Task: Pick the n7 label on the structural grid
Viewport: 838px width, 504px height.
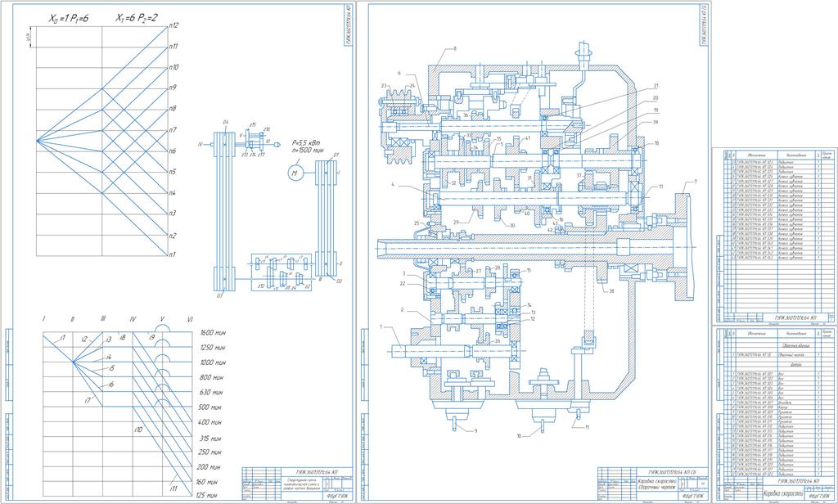Action: pyautogui.click(x=173, y=130)
